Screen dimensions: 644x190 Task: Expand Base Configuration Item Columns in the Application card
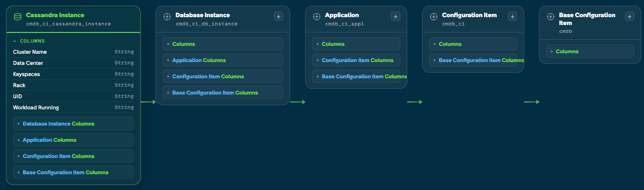pyautogui.click(x=356, y=76)
